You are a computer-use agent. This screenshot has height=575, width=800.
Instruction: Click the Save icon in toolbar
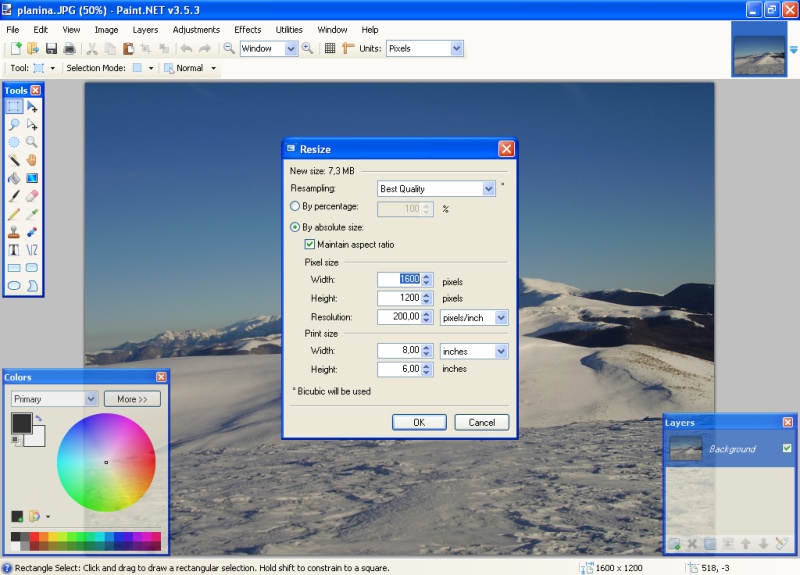tap(51, 48)
